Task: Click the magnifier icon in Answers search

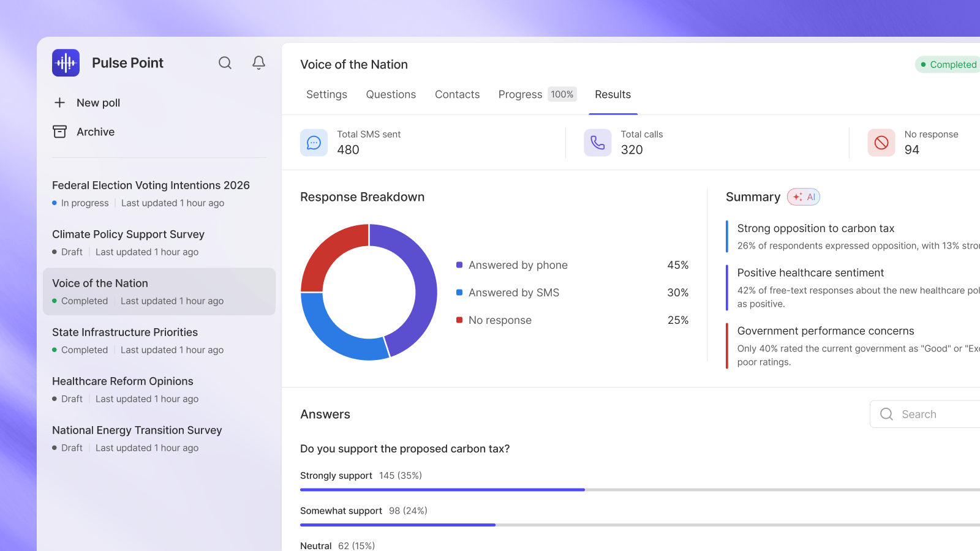Action: pos(886,414)
